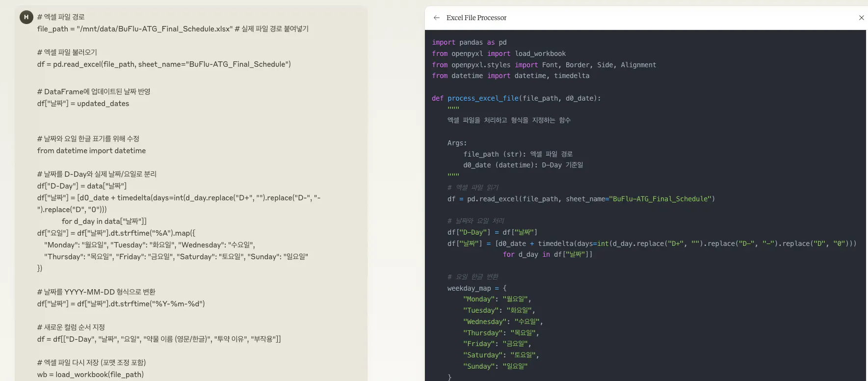Click the 'df = df[["D-Day", "날짜"...' column order line
The width and height of the screenshot is (868, 381).
click(159, 339)
